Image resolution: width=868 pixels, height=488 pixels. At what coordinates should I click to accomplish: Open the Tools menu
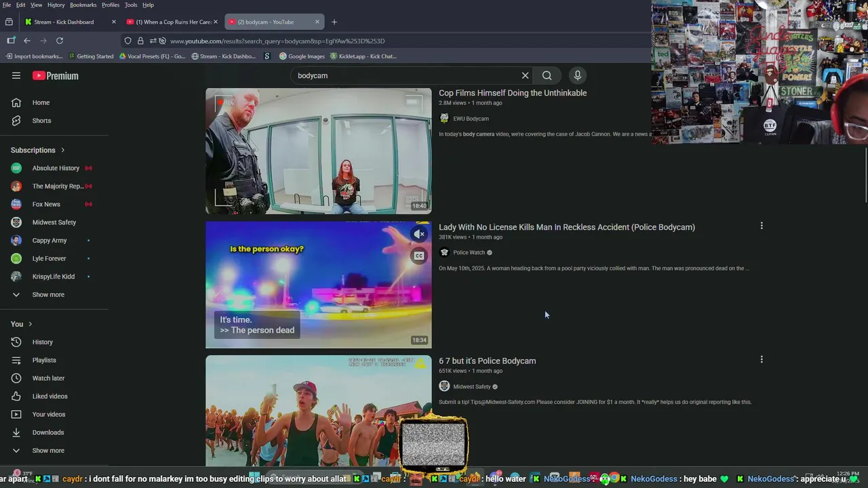(131, 5)
